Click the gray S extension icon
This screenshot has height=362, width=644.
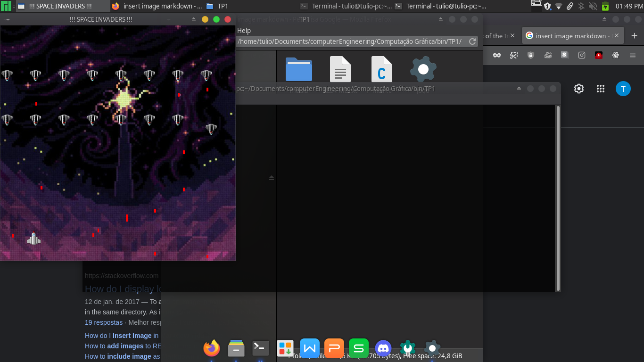565,55
